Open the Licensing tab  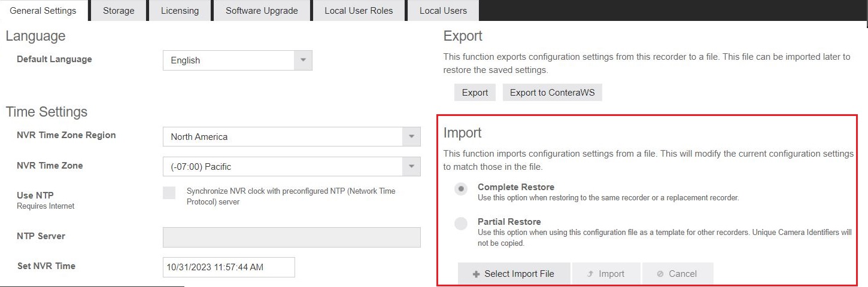click(x=180, y=11)
